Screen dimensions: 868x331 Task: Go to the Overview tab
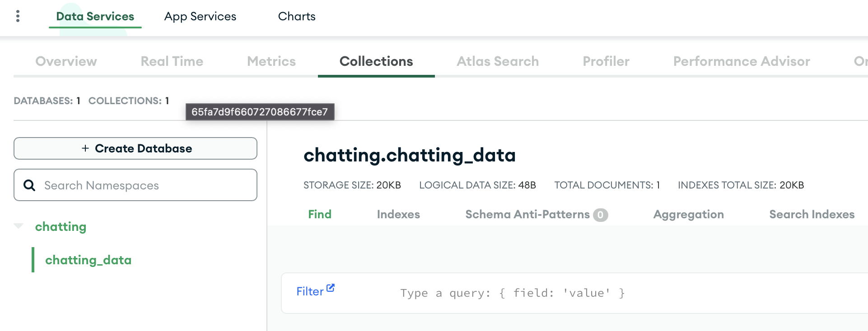(x=66, y=61)
